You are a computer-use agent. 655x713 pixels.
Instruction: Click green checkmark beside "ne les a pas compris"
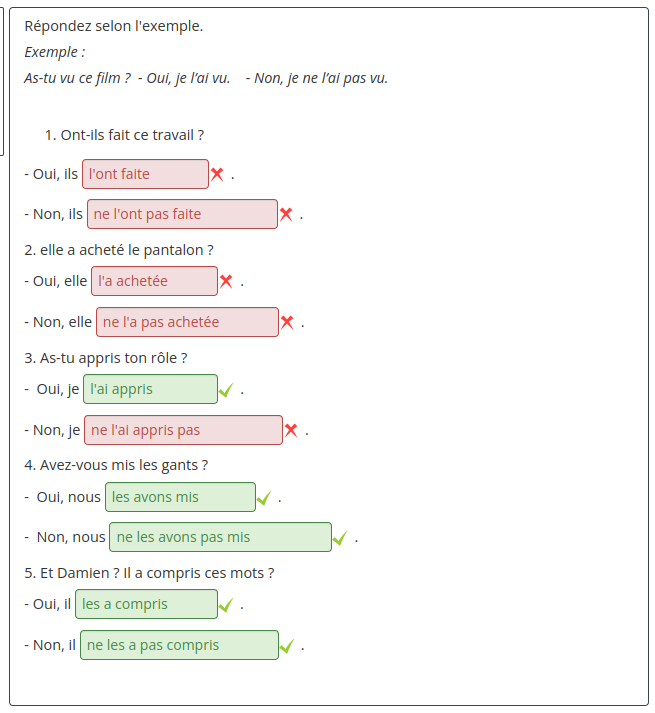[287, 646]
